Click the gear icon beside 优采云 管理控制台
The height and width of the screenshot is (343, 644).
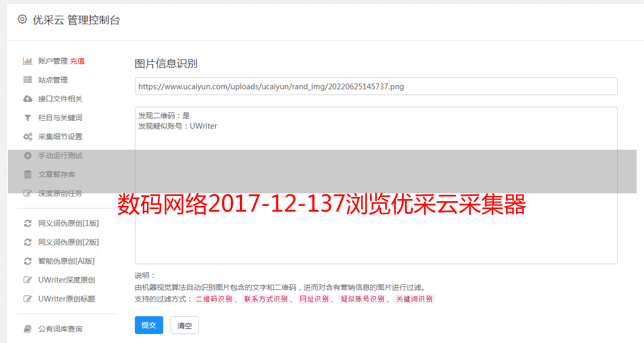[x=22, y=19]
